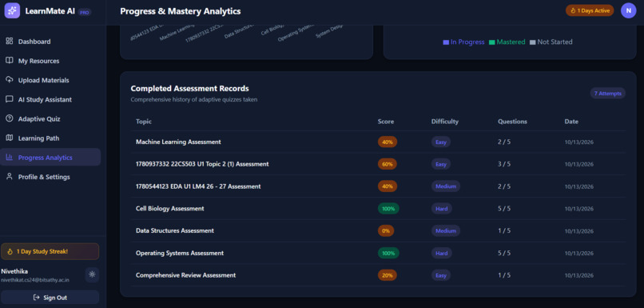Select Progress Analytics in sidebar
644x308 pixels.
[50, 157]
